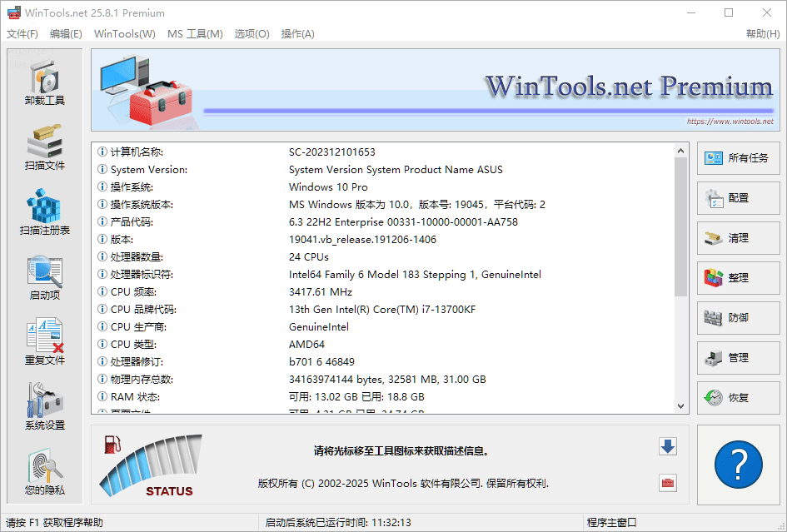Click the info icon beside RAM 状态
Screen dimensions: 787x532
coord(102,396)
